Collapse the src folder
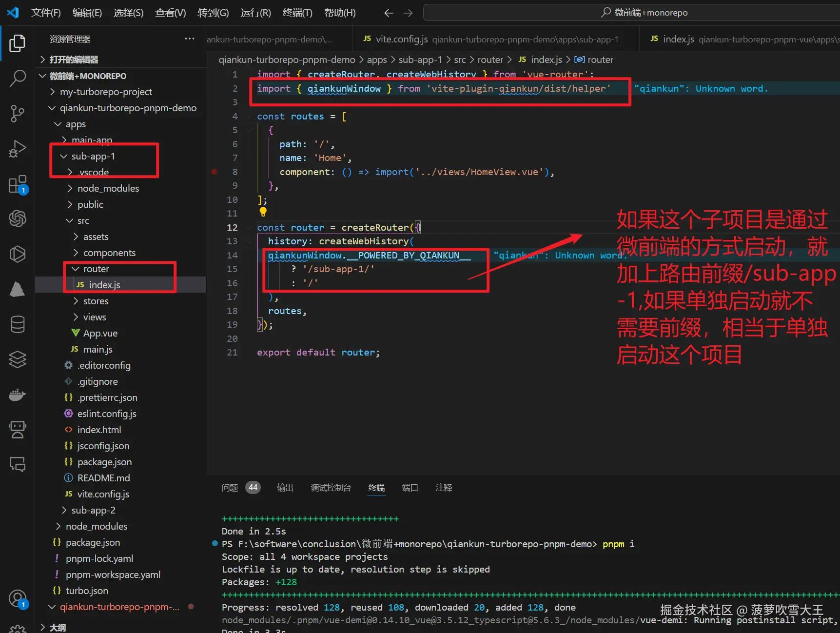 pos(120,220)
